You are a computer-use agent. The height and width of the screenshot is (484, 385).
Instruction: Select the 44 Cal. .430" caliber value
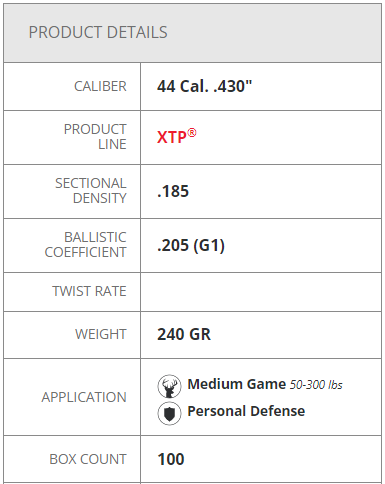(205, 86)
